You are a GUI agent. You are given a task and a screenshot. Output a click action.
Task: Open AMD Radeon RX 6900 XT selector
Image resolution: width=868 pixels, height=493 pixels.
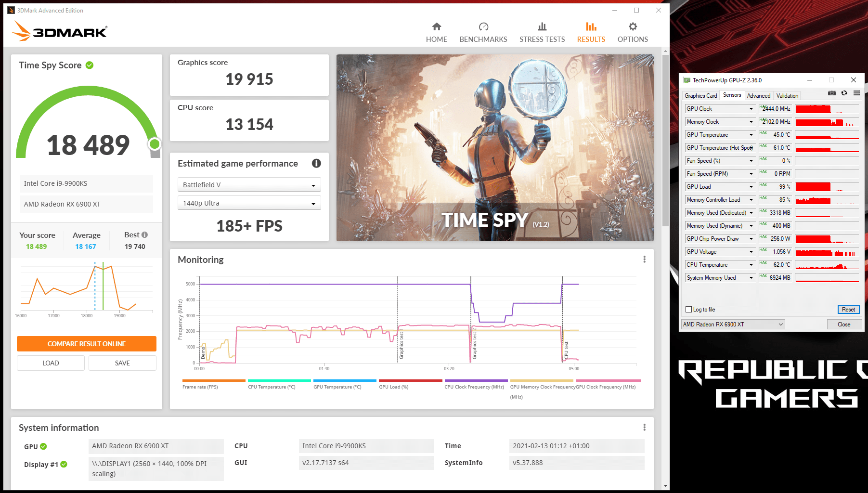coord(733,324)
